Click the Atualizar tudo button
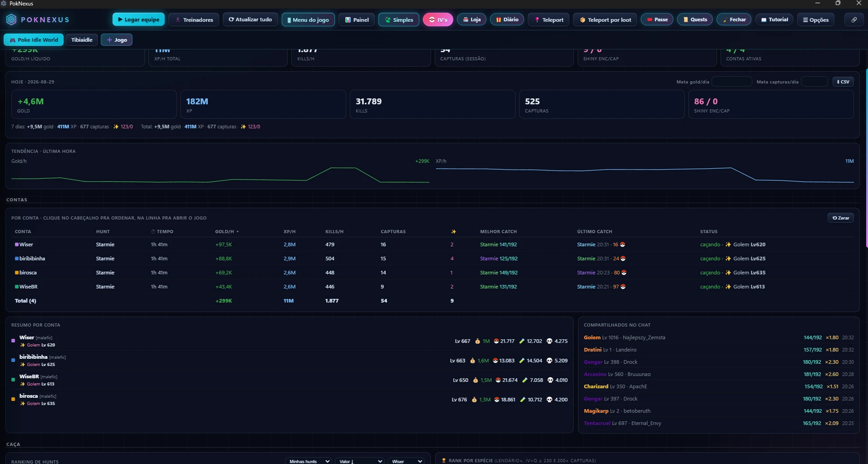 pos(250,20)
